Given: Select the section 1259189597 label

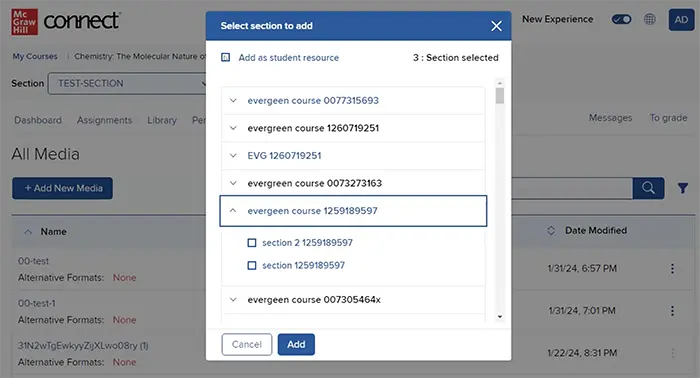Looking at the screenshot, I should (303, 265).
